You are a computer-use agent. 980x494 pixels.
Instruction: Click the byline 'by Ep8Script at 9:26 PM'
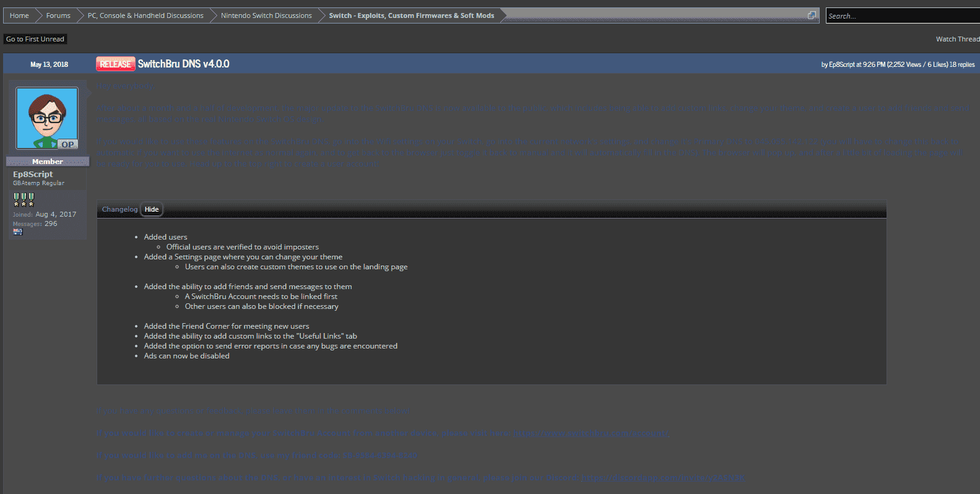[x=854, y=64]
